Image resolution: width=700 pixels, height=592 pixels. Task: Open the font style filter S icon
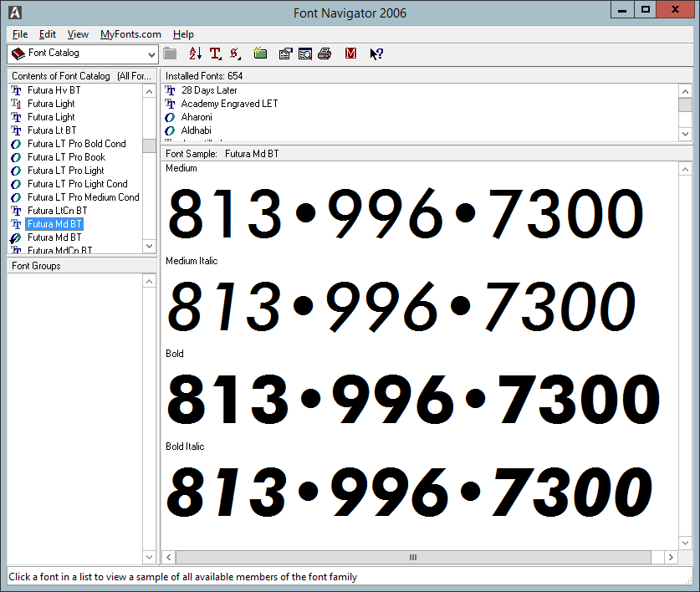point(235,54)
